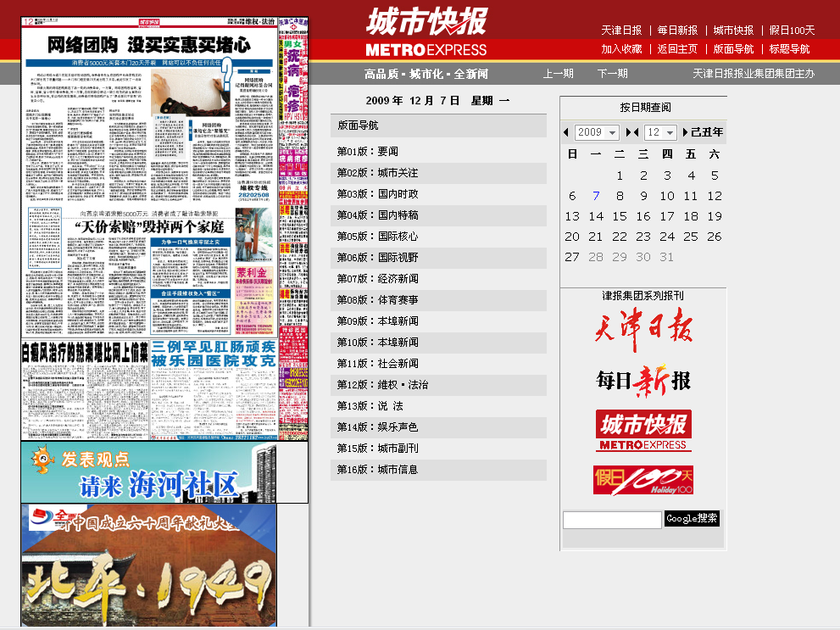
Task: Click 白癜风治疗 advertisement on page image
Action: coord(85,390)
